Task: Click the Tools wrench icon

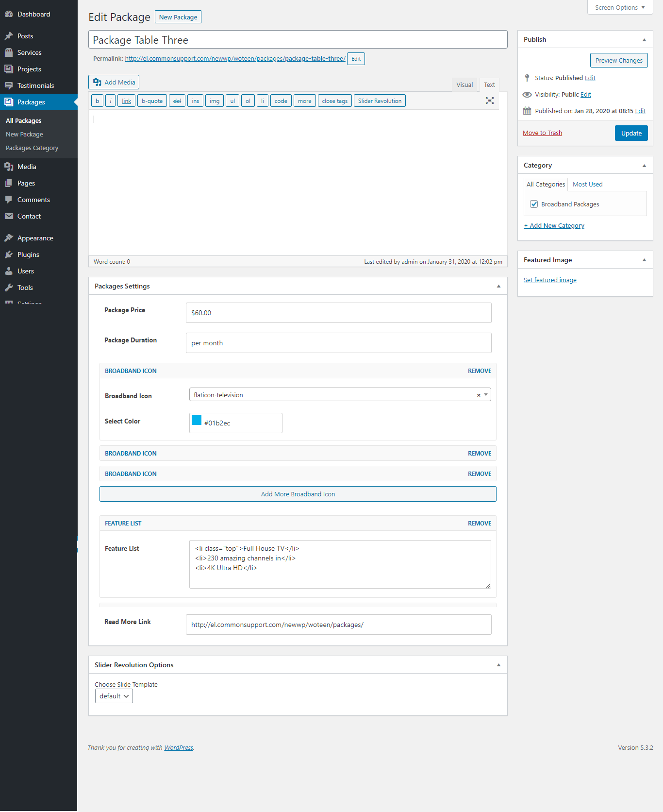Action: tap(9, 288)
